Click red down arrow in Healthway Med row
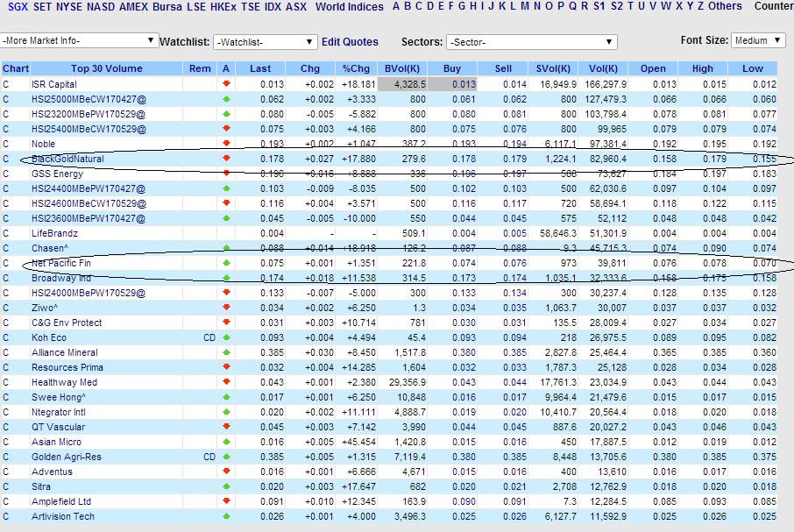 pos(226,382)
